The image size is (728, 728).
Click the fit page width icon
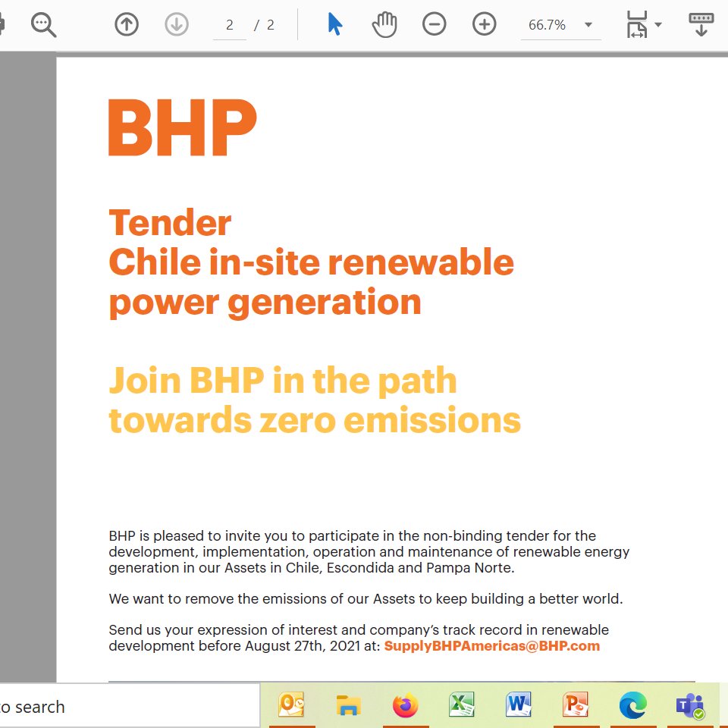[x=637, y=24]
